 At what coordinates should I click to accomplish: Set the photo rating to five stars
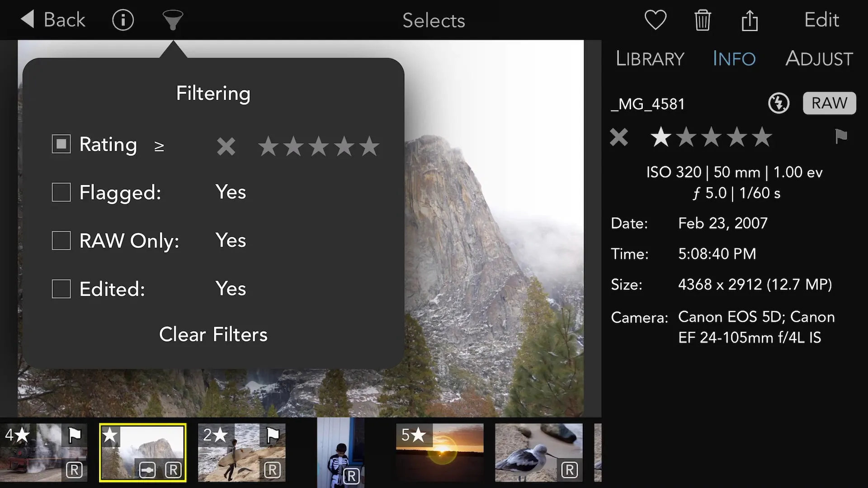click(763, 137)
